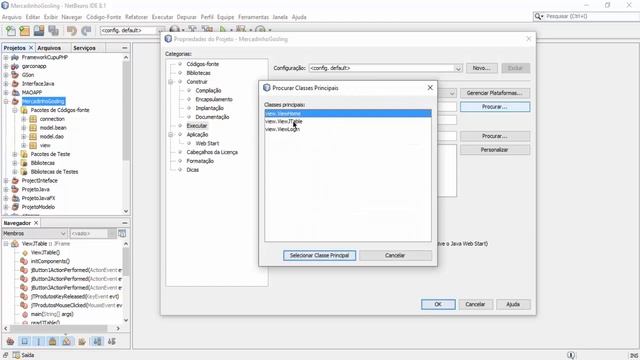Minimize the Projetos panel group
The height and width of the screenshot is (360, 640).
(x=124, y=48)
